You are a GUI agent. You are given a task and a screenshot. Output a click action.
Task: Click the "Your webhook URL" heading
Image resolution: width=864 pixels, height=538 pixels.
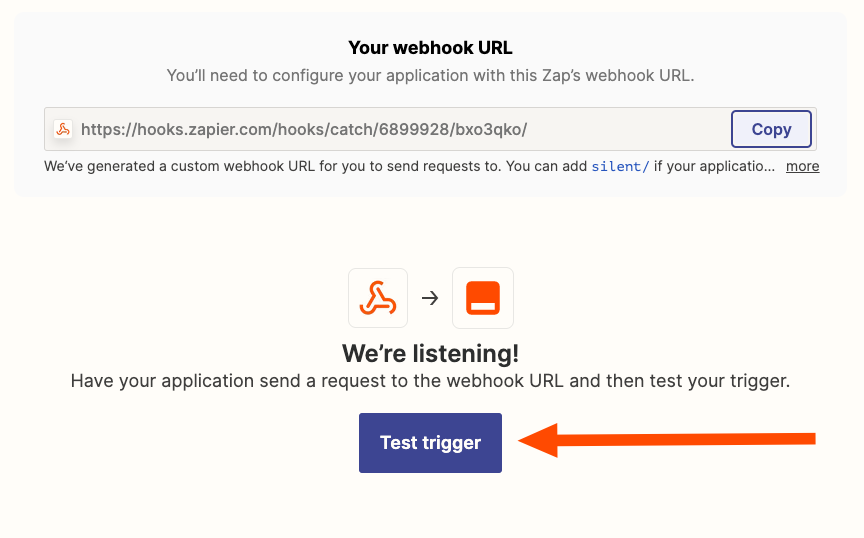(430, 48)
